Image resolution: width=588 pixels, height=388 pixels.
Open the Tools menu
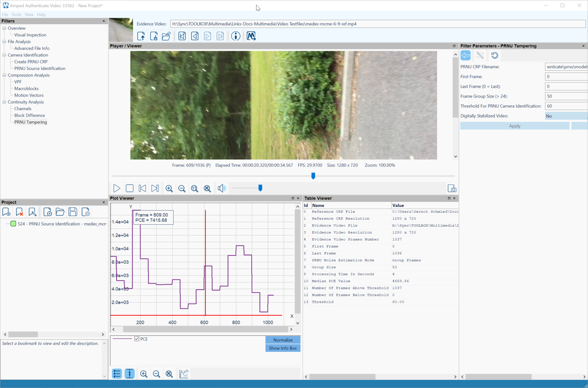tap(16, 14)
